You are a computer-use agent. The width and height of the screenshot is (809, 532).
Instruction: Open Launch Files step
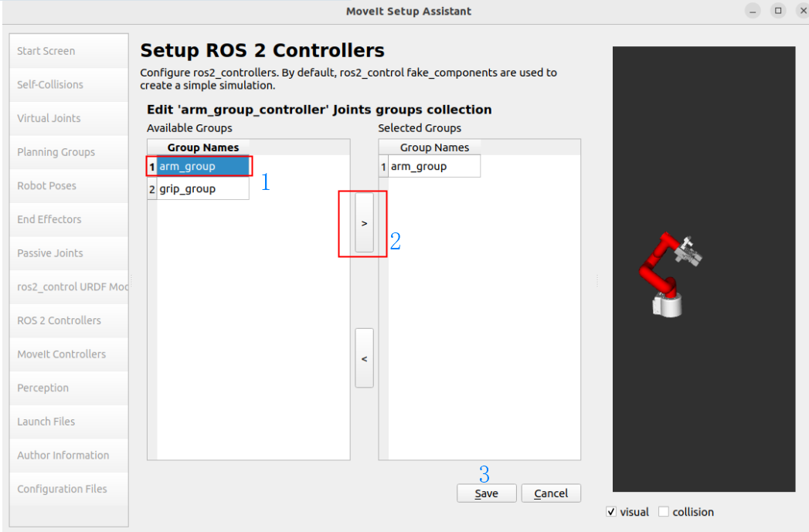(x=69, y=422)
